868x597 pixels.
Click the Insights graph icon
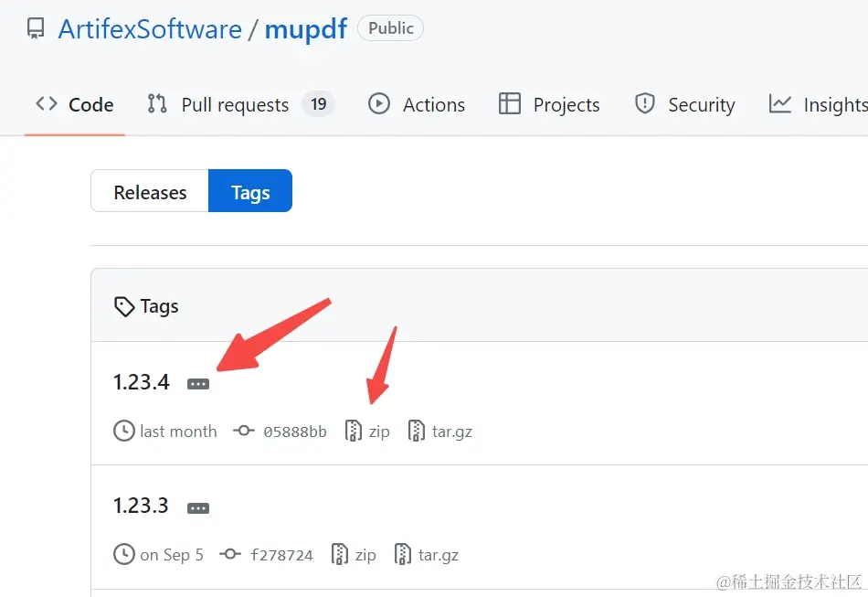tap(780, 103)
